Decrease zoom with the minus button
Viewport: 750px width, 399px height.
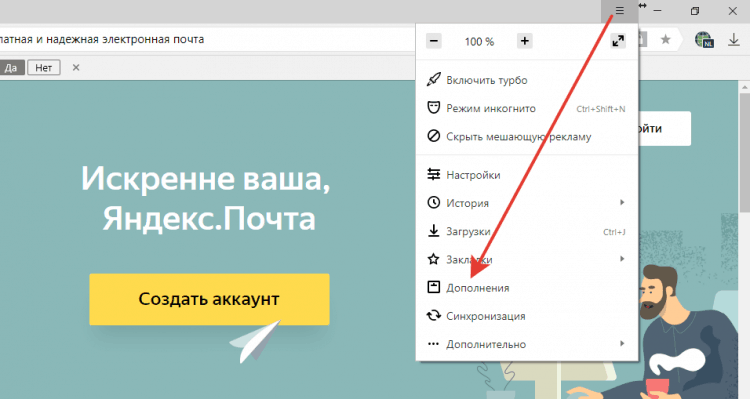coord(434,41)
